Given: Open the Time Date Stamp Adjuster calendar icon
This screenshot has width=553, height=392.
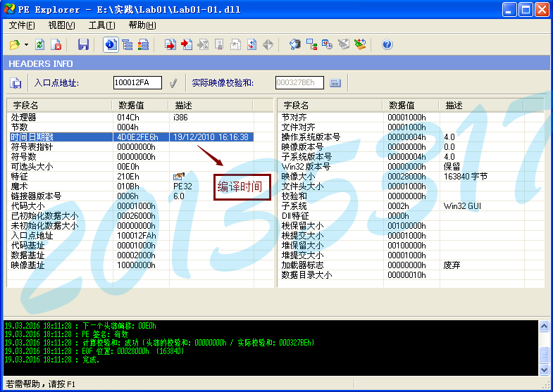Looking at the screenshot, I should click(328, 45).
